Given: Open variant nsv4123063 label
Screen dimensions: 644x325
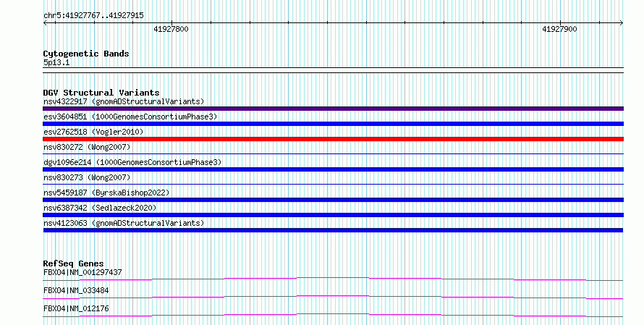Looking at the screenshot, I should pos(124,223).
